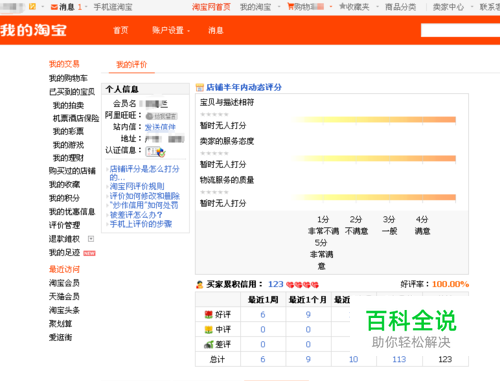Screen dimensions: 500x381
Task: Open 淘宝会员 under 最近访问
Action: pos(64,283)
